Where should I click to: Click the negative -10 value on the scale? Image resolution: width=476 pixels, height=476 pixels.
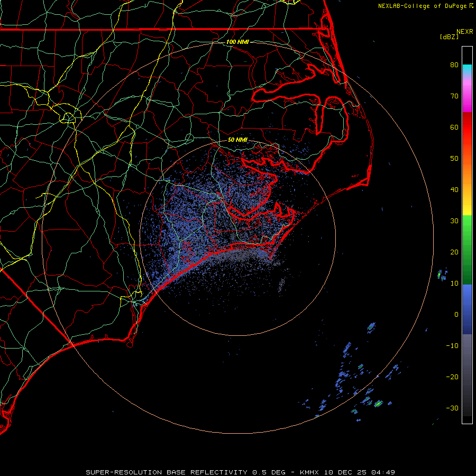(x=452, y=346)
